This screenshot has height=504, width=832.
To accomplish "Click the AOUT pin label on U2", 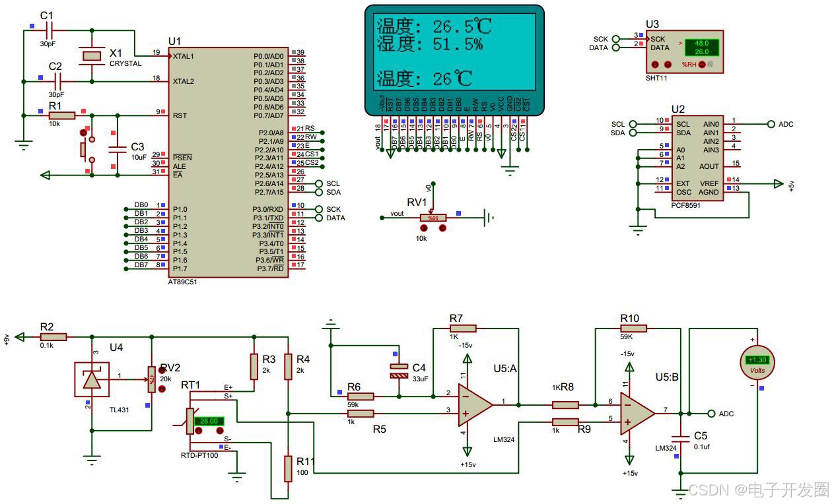I will tap(709, 167).
